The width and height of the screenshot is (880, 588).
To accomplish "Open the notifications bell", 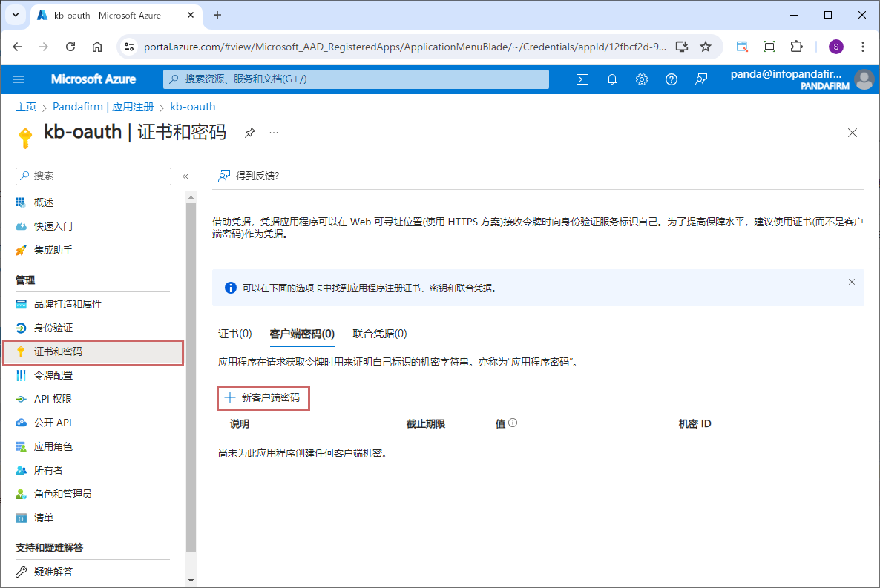I will click(612, 79).
